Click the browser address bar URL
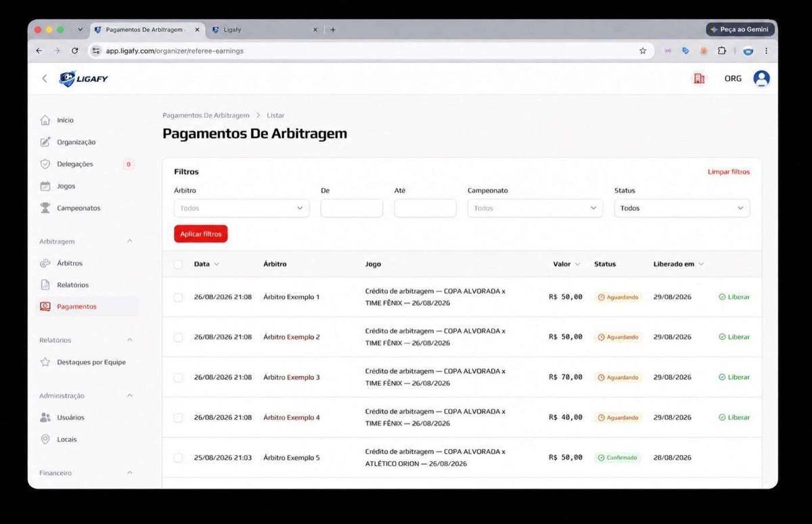The height and width of the screenshot is (524, 812). (175, 51)
